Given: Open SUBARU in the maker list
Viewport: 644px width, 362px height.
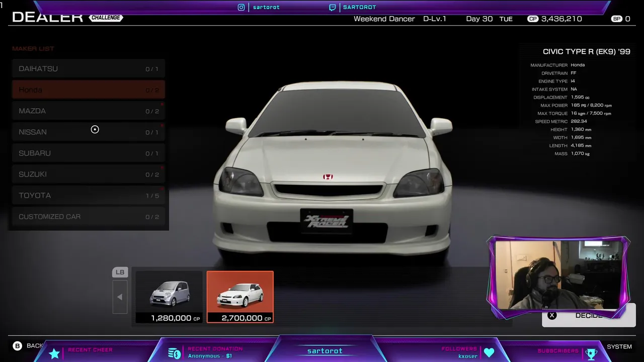Looking at the screenshot, I should (89, 153).
